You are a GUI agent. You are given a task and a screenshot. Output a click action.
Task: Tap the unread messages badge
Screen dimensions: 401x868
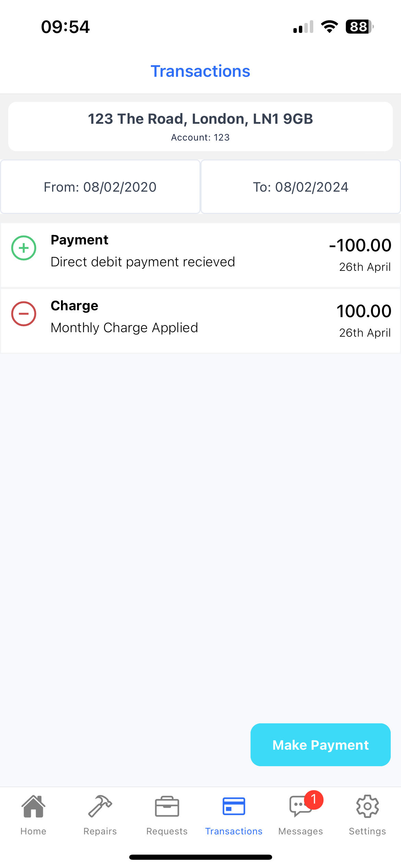314,799
